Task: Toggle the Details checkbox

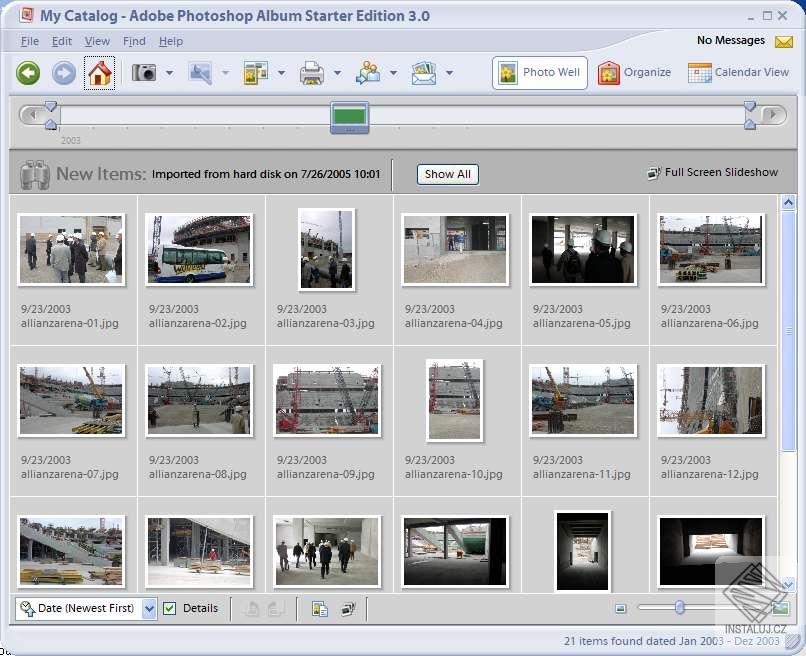Action: [x=169, y=609]
